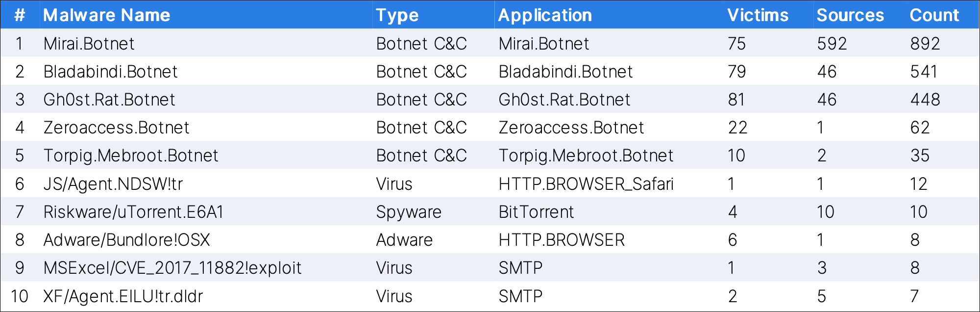The width and height of the screenshot is (980, 312).
Task: Click Gh0st.Rat.Botnet in Malware Name column
Action: pos(109,100)
